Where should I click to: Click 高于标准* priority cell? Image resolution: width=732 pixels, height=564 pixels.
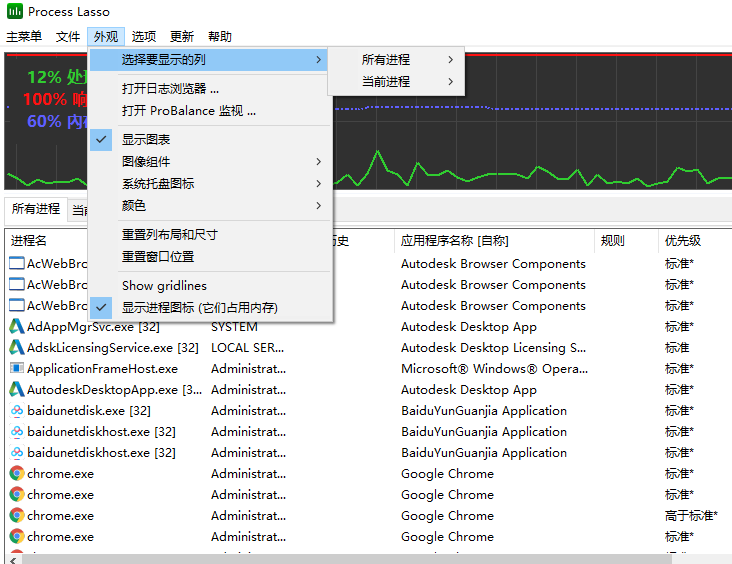coord(691,516)
